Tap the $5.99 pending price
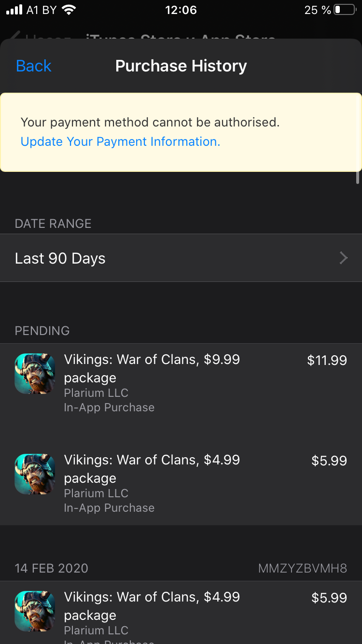 329,461
